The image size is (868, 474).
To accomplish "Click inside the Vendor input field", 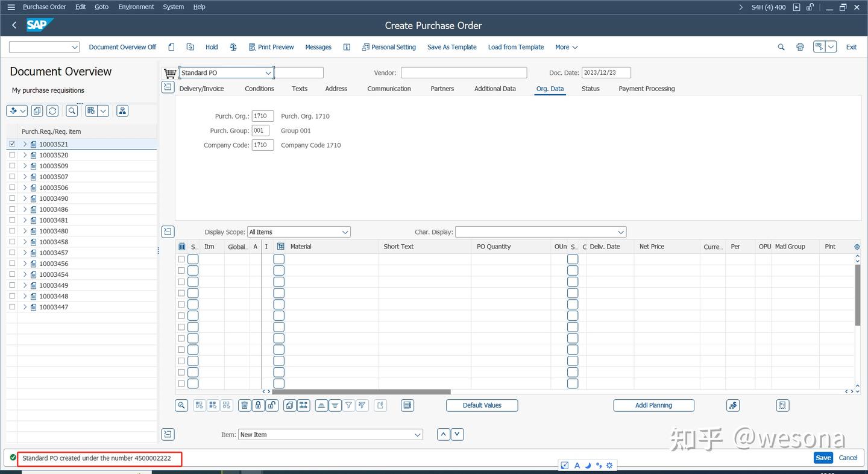I will tap(464, 72).
